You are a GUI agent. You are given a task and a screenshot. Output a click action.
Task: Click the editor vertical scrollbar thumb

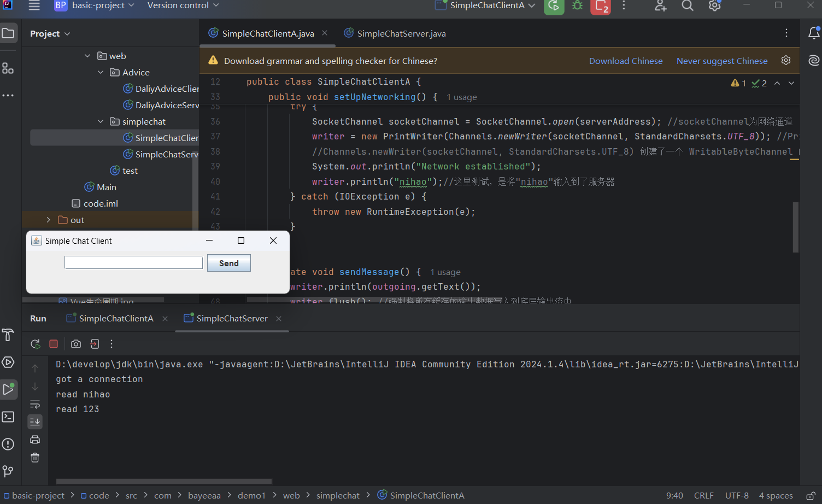[796, 227]
